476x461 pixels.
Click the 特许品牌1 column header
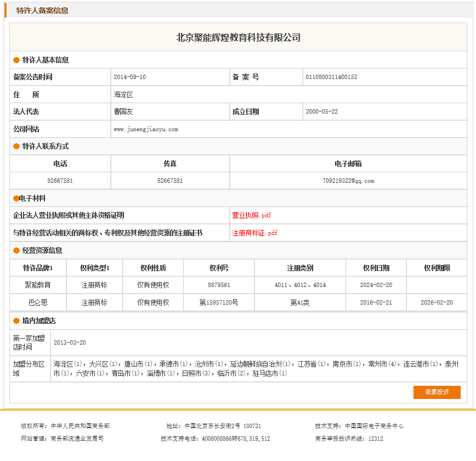tap(38, 268)
